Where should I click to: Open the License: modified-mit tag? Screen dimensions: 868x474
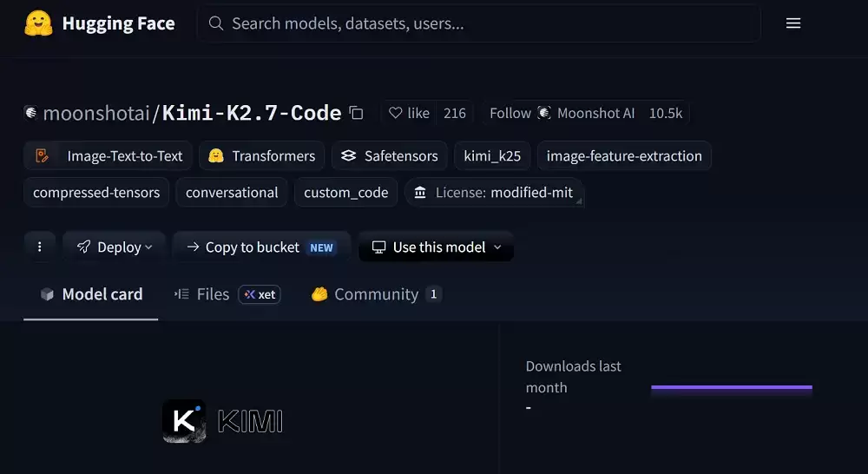[494, 192]
